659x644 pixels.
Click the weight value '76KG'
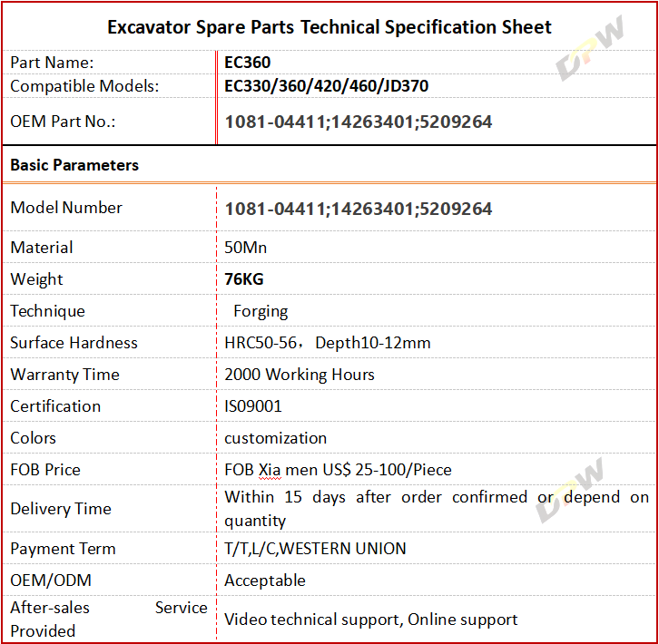[x=244, y=279]
